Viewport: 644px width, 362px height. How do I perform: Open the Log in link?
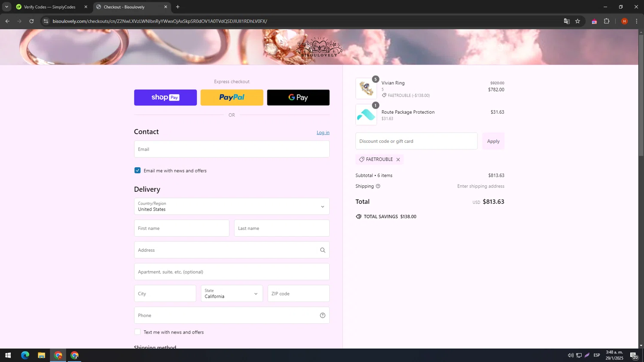tap(323, 133)
